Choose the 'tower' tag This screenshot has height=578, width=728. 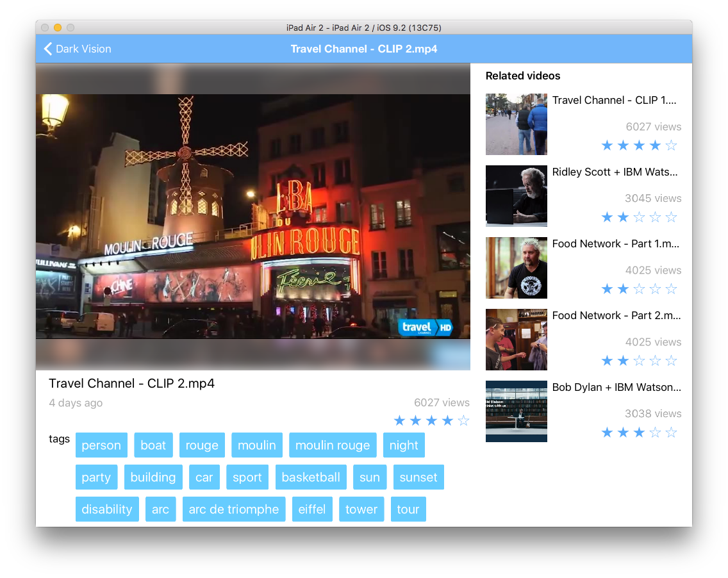(x=361, y=509)
